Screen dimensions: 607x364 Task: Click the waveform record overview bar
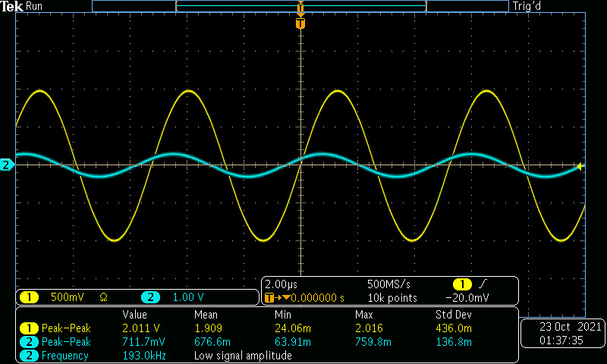point(300,6)
